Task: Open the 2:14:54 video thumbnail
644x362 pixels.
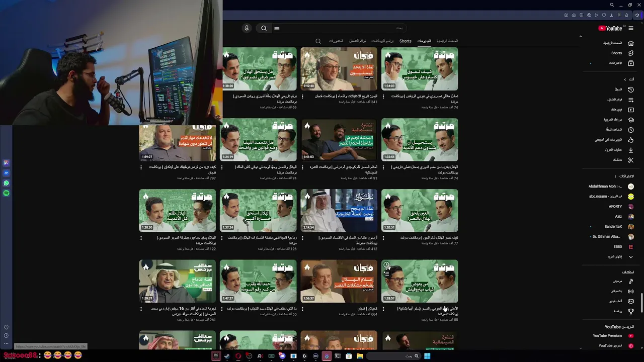Action: (339, 211)
